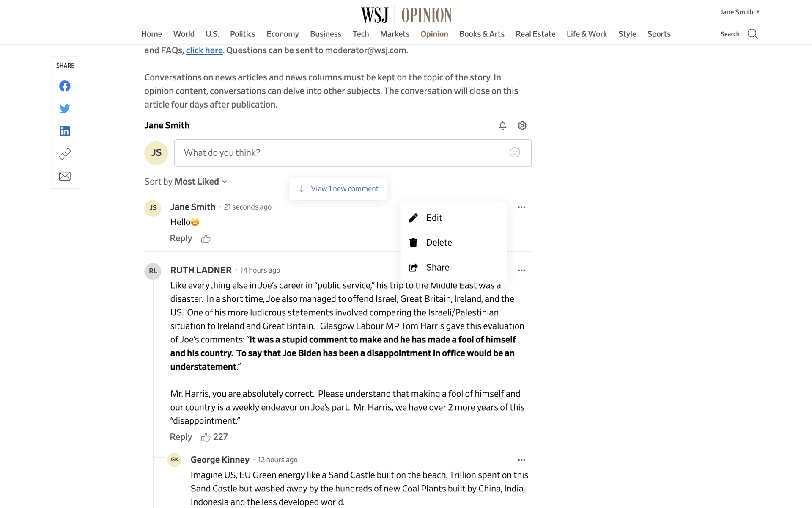This screenshot has width=812, height=508.
Task: Click George Kinney's GK avatar
Action: 175,460
